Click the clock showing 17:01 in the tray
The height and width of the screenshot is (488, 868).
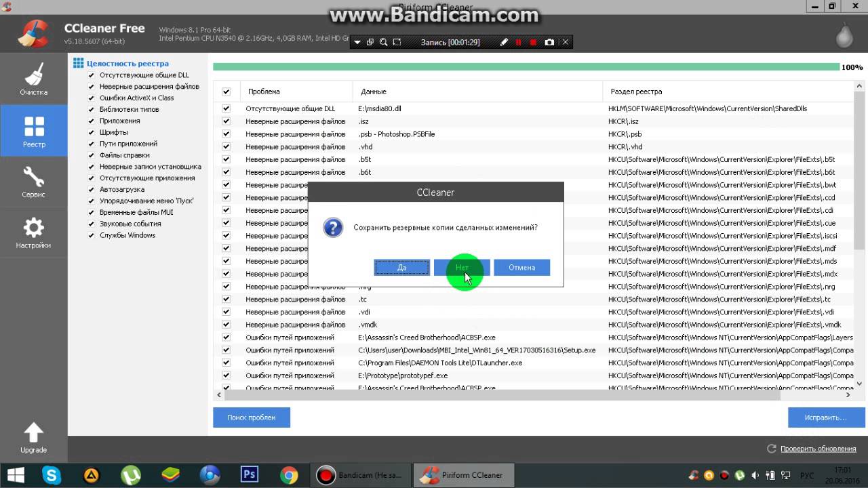point(843,470)
